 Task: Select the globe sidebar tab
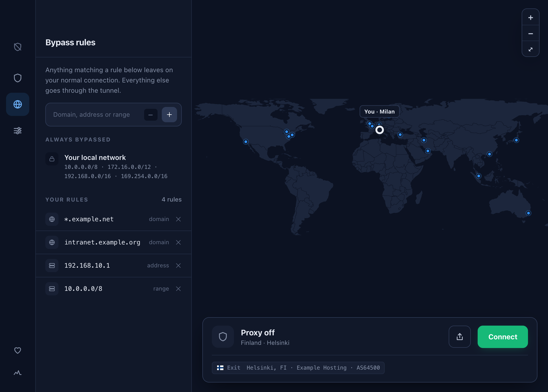click(18, 104)
